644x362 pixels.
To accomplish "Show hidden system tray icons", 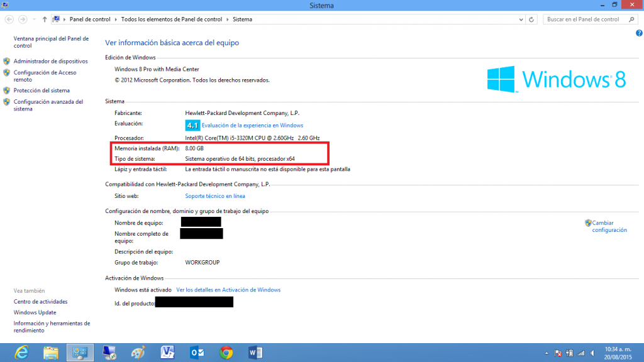I will [547, 353].
